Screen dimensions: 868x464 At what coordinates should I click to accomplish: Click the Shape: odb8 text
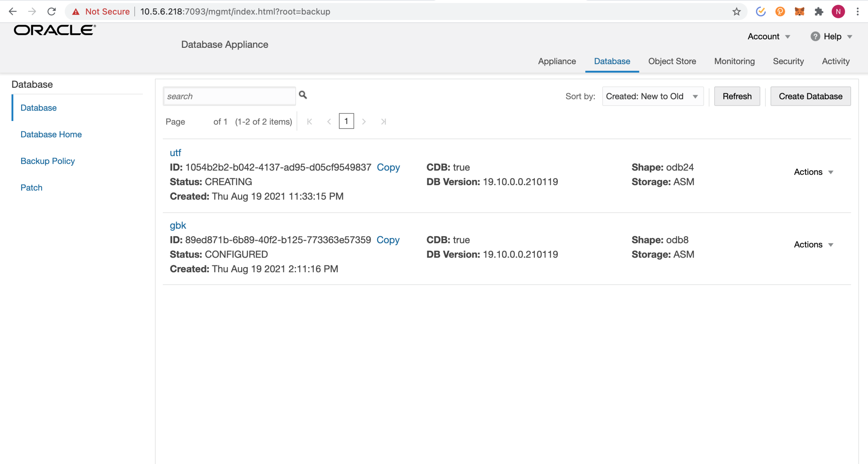tap(660, 240)
